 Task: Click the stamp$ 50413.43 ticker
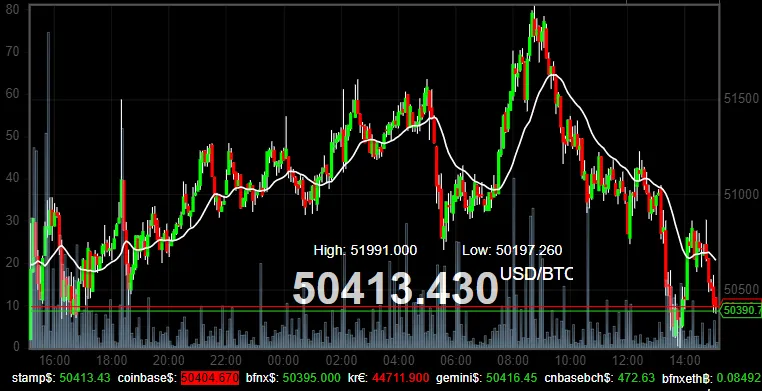[x=61, y=378]
